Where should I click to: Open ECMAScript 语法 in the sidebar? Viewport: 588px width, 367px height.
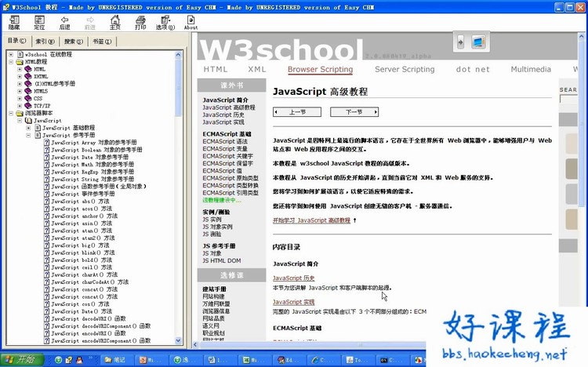click(x=225, y=141)
